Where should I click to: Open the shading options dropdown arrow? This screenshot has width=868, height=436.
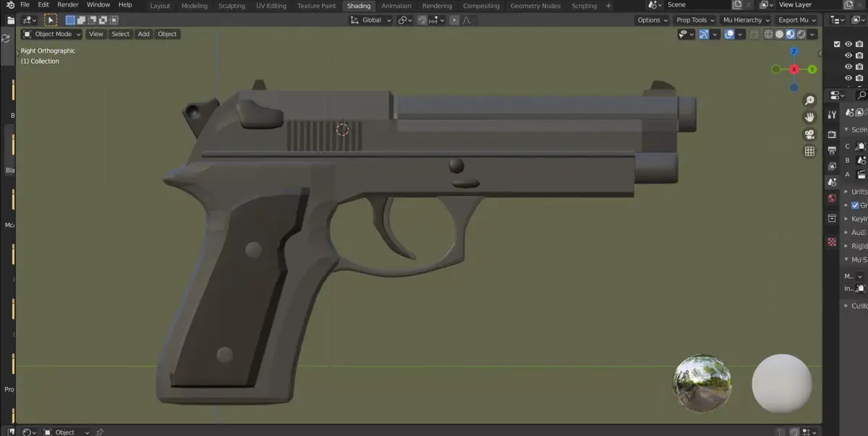(x=812, y=34)
